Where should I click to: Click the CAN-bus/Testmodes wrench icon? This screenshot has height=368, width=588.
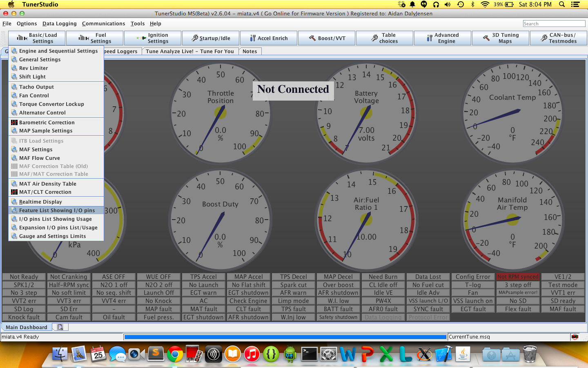543,38
